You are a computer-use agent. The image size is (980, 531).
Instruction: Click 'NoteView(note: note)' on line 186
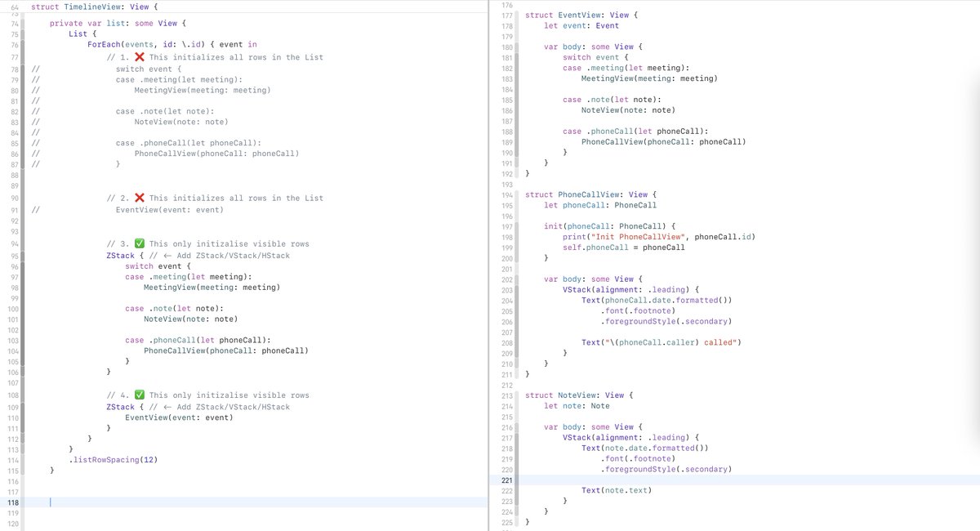628,110
